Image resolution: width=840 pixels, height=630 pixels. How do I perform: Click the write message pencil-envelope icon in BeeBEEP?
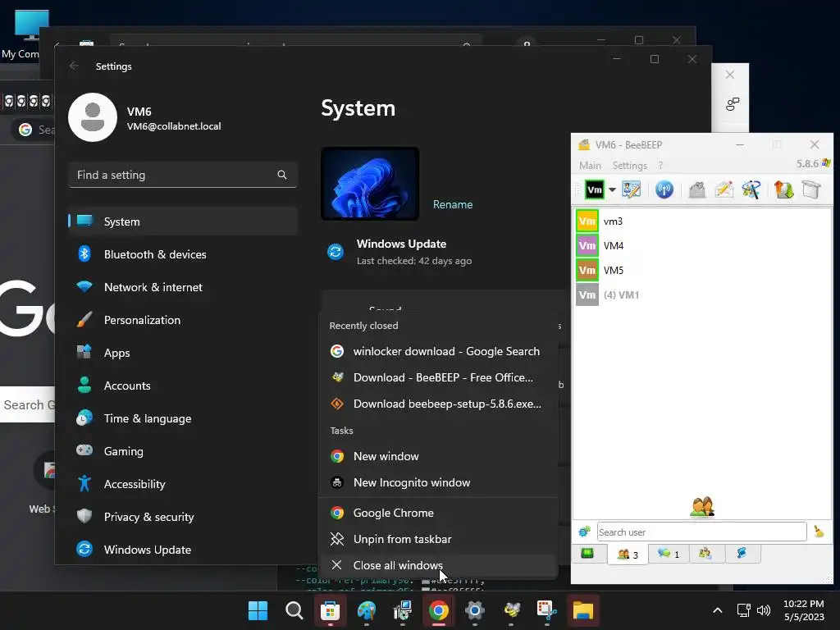click(x=724, y=189)
